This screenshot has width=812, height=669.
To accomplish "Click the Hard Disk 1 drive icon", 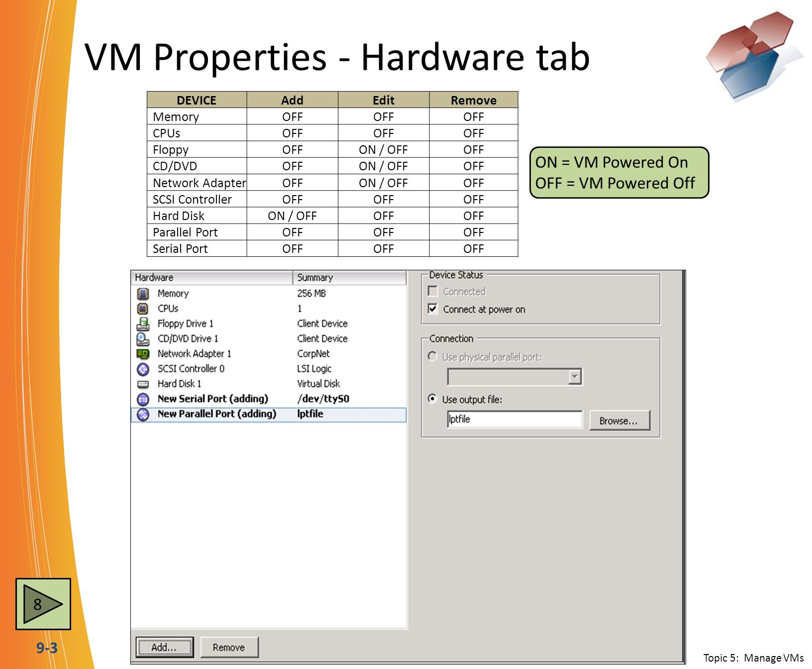I will pyautogui.click(x=143, y=384).
